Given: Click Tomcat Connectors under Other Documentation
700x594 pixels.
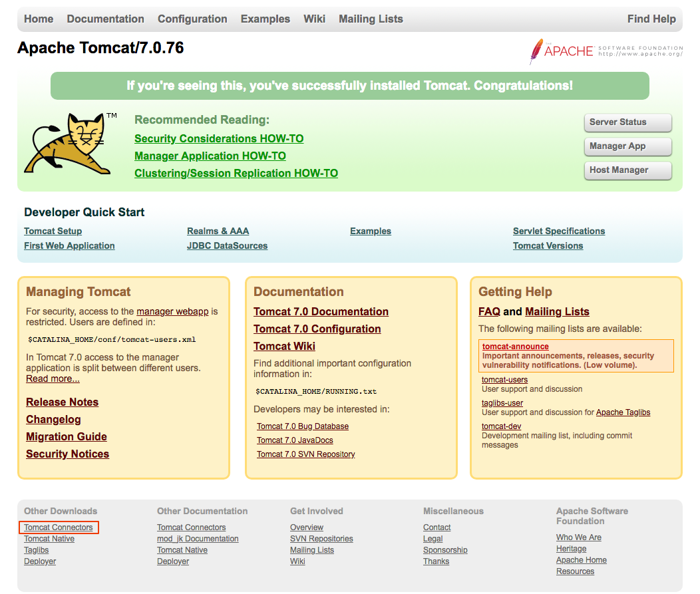Looking at the screenshot, I should pyautogui.click(x=191, y=527).
